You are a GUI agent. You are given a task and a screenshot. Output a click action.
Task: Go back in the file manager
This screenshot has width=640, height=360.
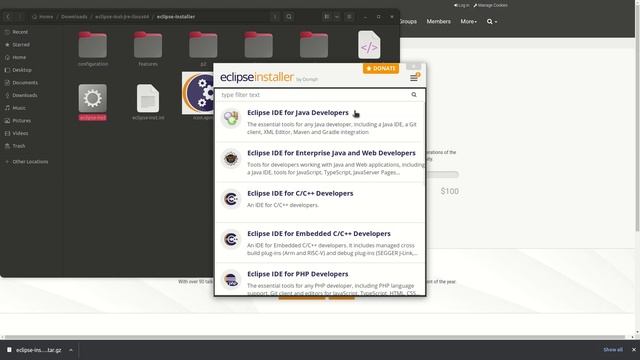tap(8, 17)
